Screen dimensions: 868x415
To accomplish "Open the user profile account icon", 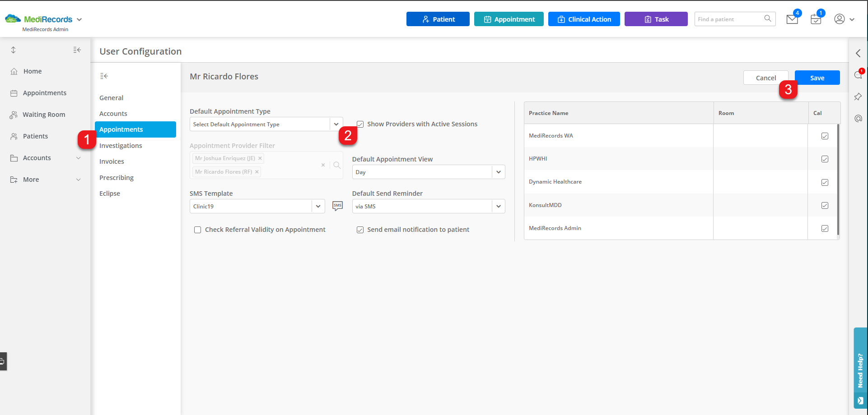I will point(840,19).
